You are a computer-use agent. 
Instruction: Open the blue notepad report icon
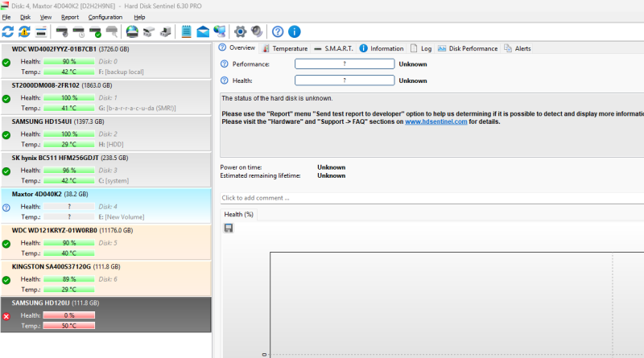[x=187, y=31]
